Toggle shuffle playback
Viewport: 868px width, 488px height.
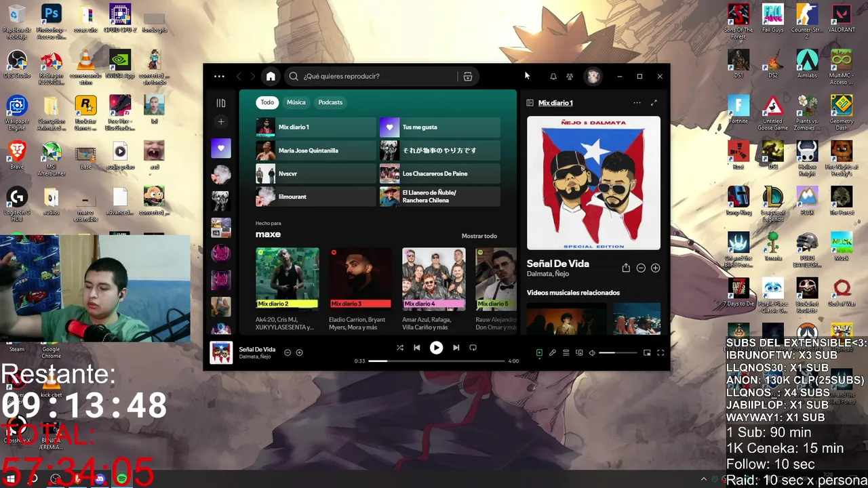coord(400,348)
